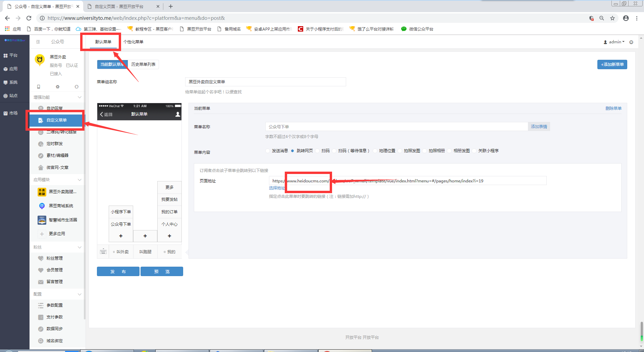Select 拍照相册 radio option

pos(425,151)
